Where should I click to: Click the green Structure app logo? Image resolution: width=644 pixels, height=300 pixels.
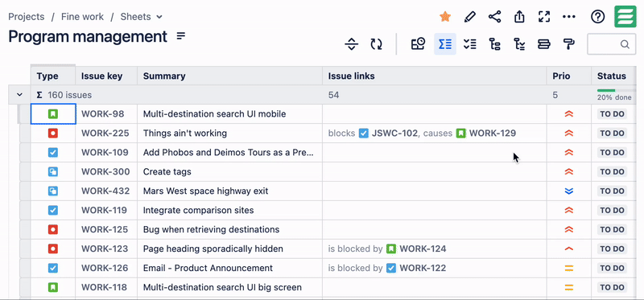tap(625, 17)
